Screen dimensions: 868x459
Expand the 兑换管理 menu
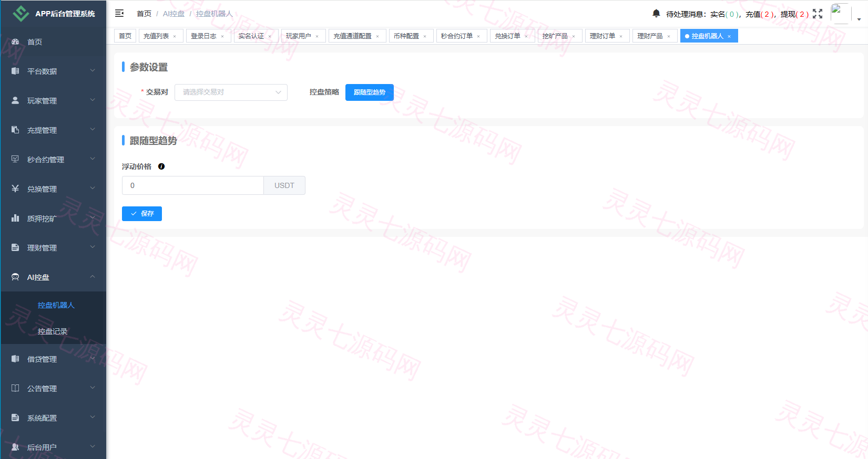(x=53, y=189)
